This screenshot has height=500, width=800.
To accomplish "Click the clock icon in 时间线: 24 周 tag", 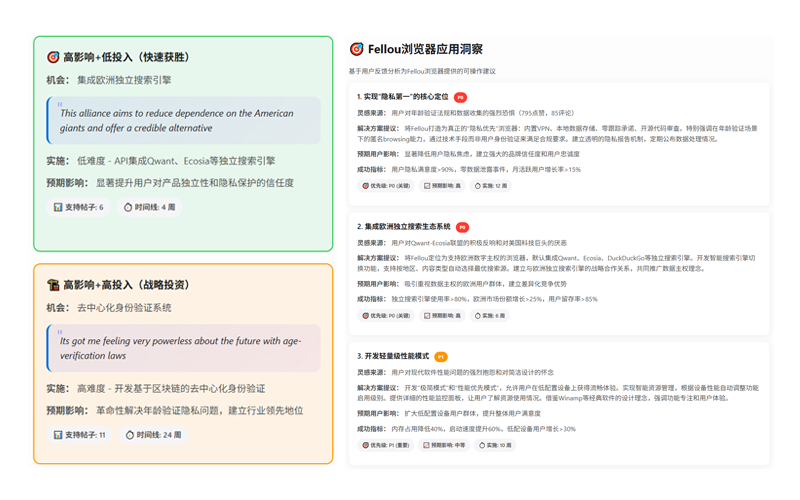I will point(130,435).
